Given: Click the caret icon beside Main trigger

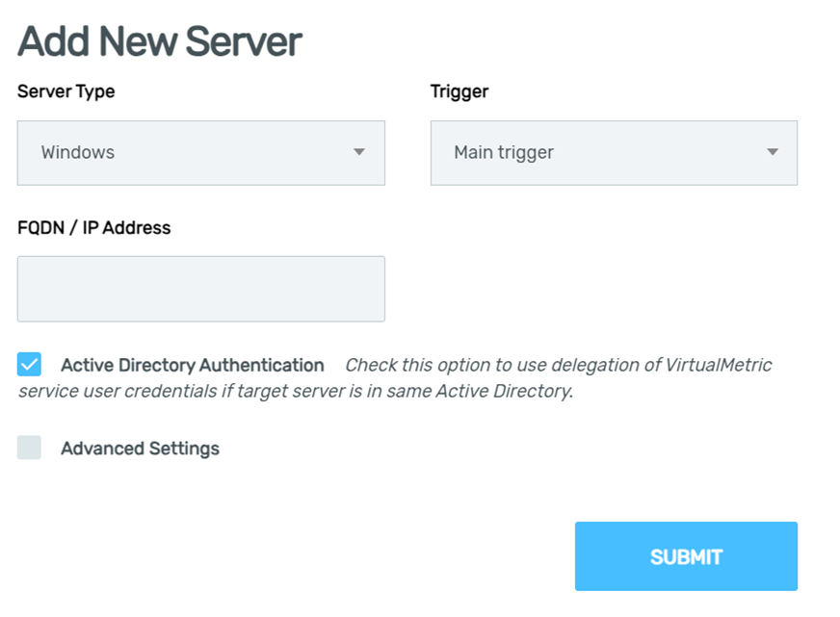Looking at the screenshot, I should [772, 152].
